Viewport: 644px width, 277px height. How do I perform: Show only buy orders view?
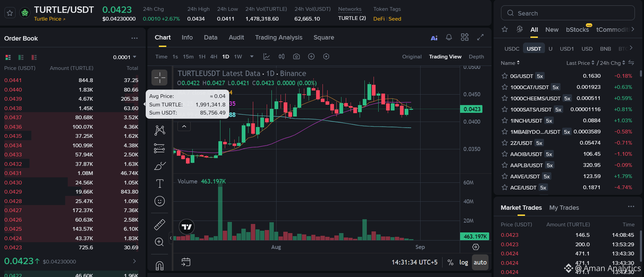click(21, 57)
